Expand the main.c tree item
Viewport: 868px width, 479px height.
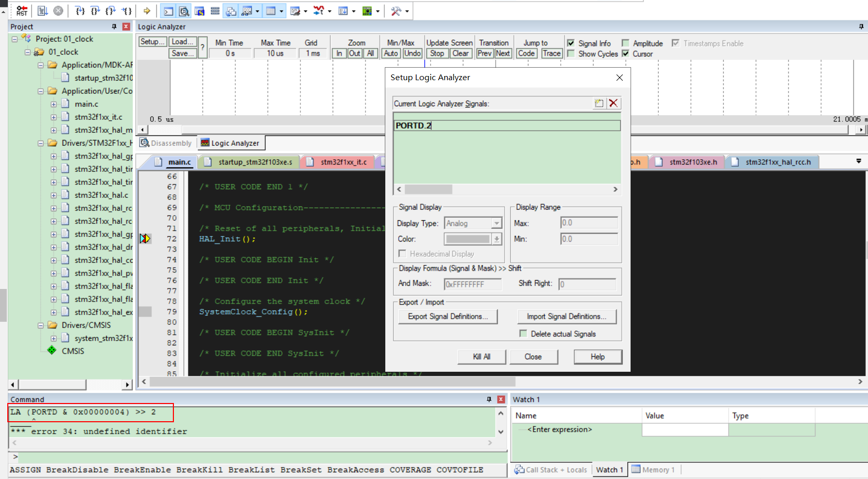coord(54,104)
